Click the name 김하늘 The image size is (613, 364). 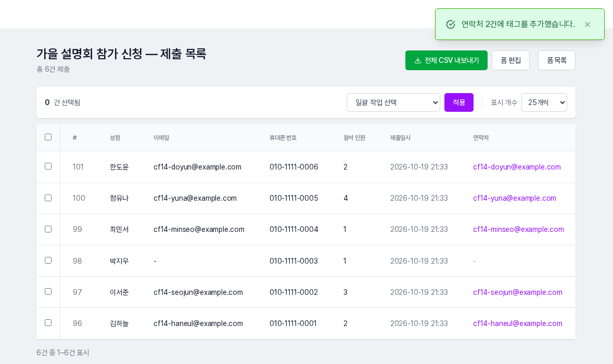point(119,323)
